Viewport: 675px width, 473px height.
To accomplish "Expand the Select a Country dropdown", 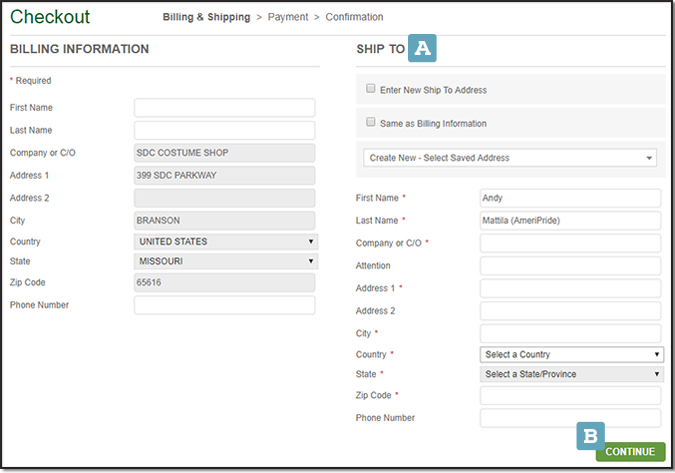I will [571, 354].
